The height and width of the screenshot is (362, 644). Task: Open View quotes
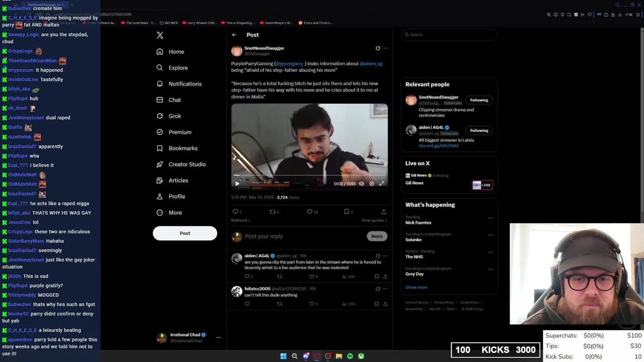374,220
